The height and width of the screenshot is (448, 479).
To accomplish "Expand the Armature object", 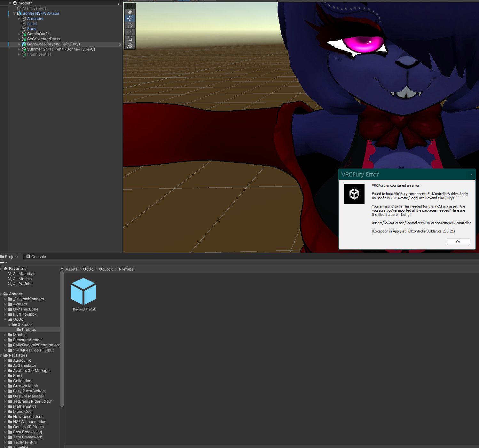I will click(19, 19).
